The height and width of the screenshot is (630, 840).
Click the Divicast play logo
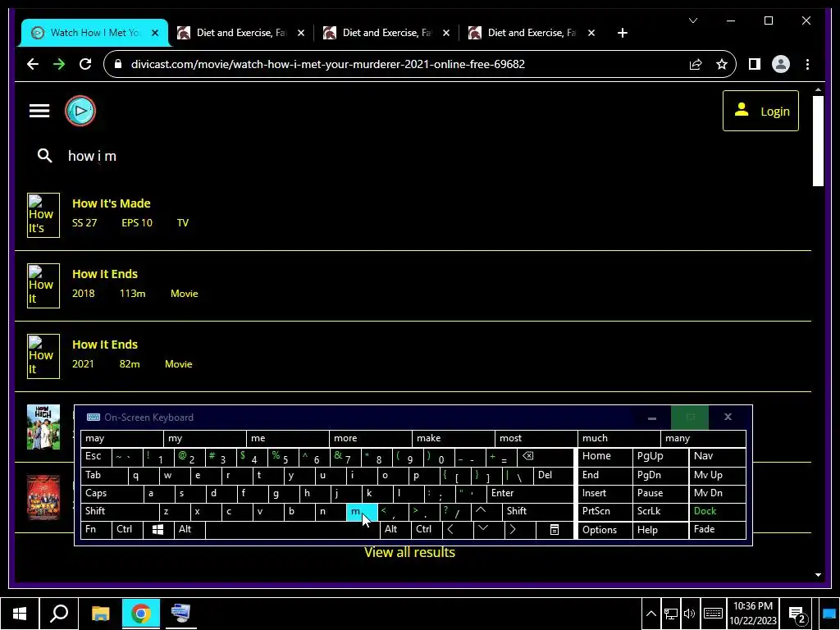tap(80, 111)
